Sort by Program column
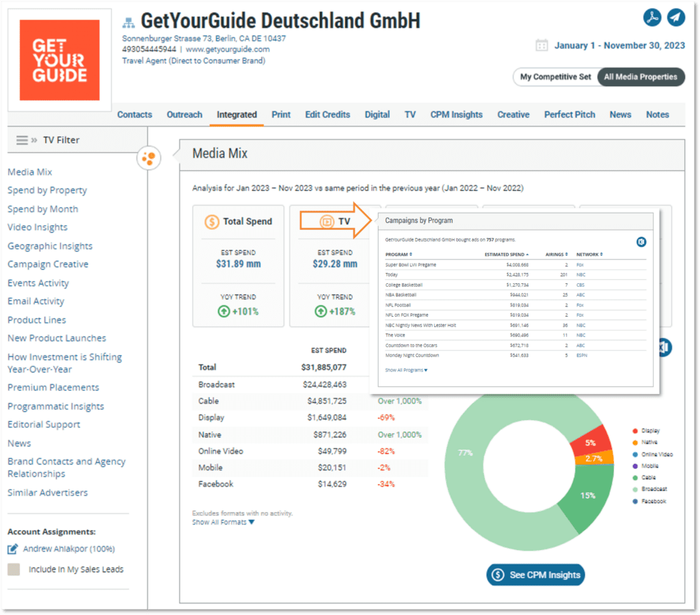 pos(399,254)
